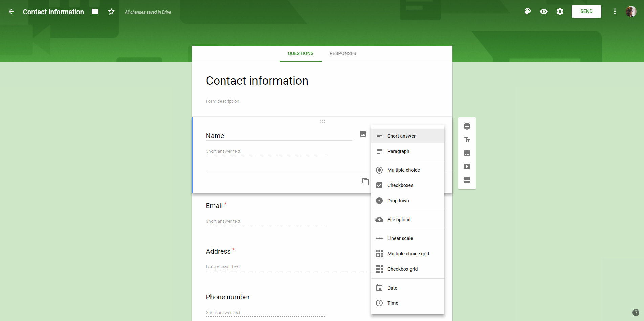This screenshot has height=321, width=644.
Task: Switch to the RESPONSES tab
Action: pos(343,53)
